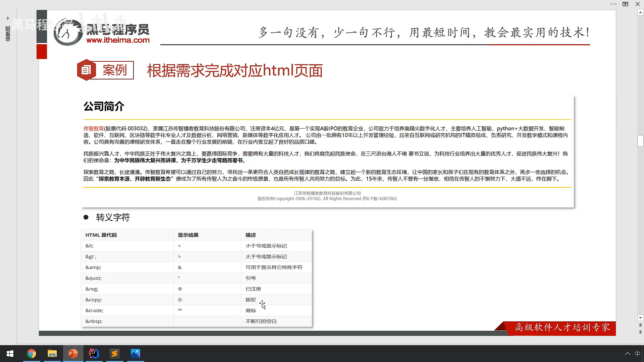Toggle the 中 input method indicator
The image size is (644, 362).
click(637, 354)
